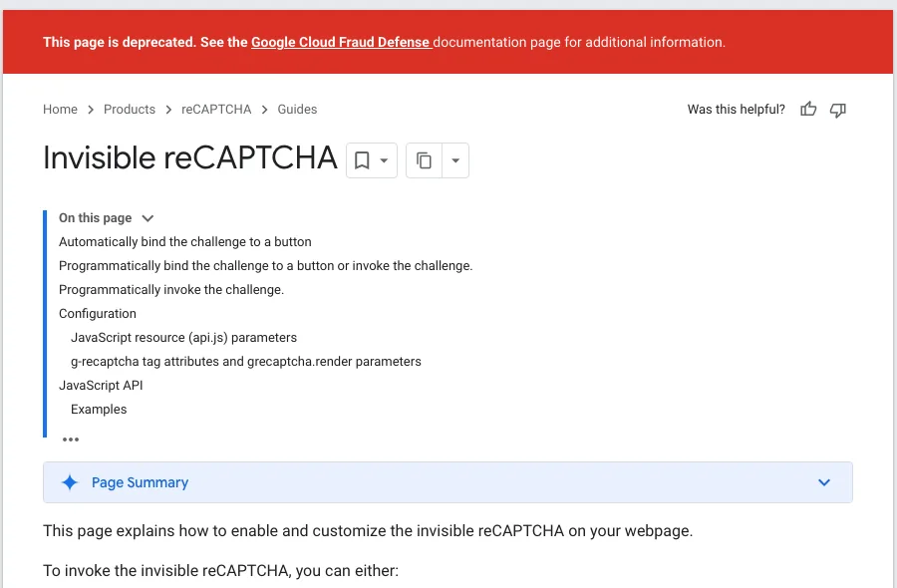The height and width of the screenshot is (588, 897).
Task: Click the thumbs up helpful icon
Action: (807, 109)
